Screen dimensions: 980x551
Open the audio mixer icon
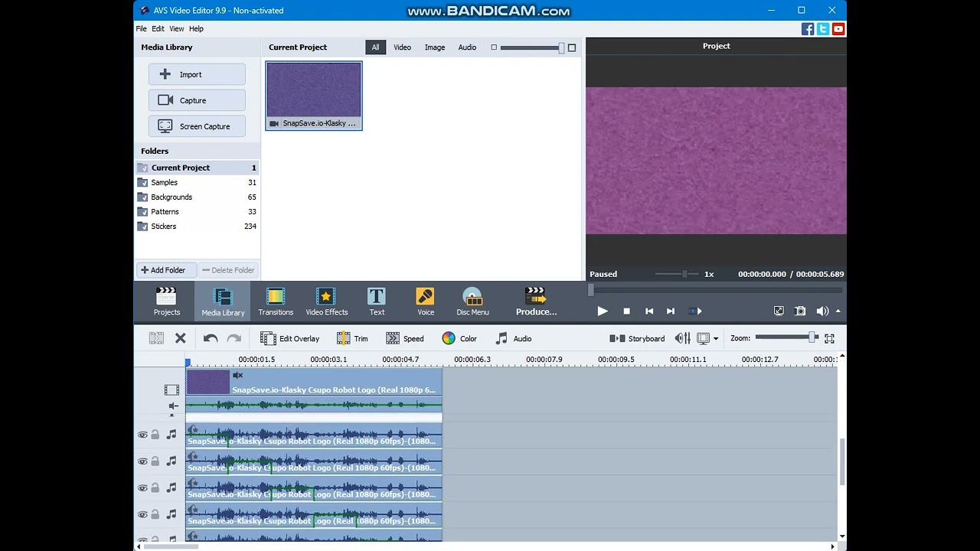pos(682,338)
